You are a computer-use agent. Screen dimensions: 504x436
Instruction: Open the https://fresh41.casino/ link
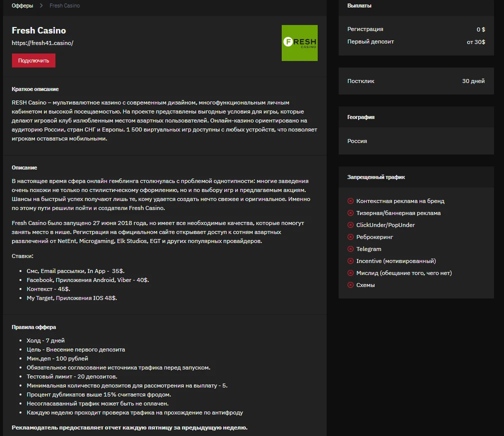[x=42, y=43]
